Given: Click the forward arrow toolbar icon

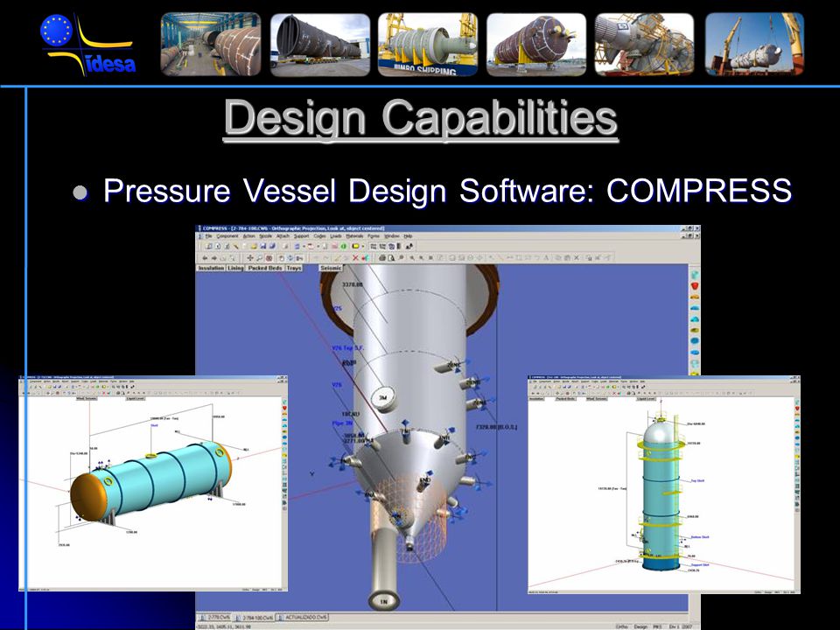Looking at the screenshot, I should point(214,258).
